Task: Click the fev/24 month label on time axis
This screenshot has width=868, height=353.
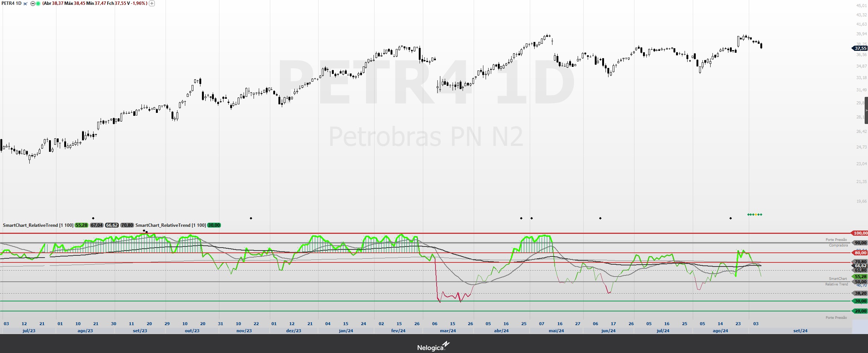Action: click(x=398, y=331)
